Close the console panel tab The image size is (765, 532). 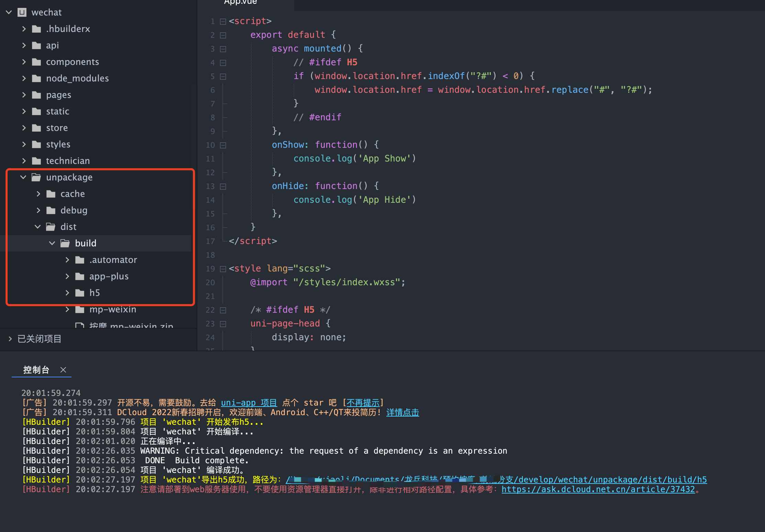tap(63, 370)
